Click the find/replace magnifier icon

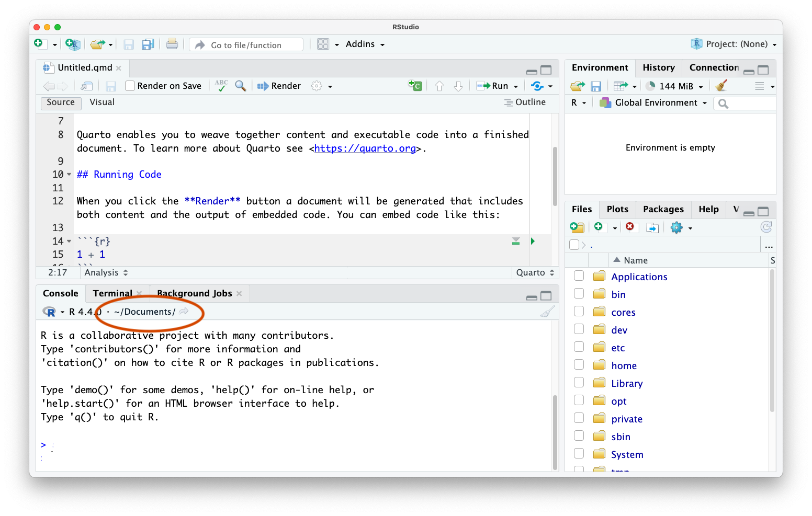coord(241,86)
